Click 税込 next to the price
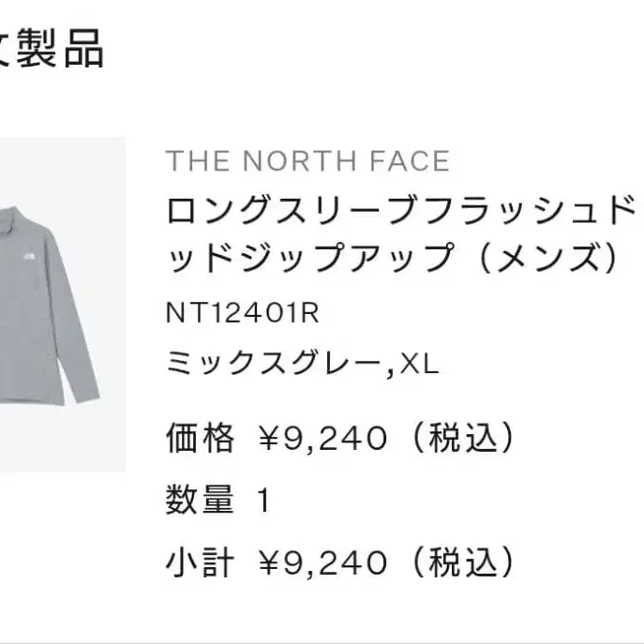Screen dimensions: 644x644 tap(463, 438)
